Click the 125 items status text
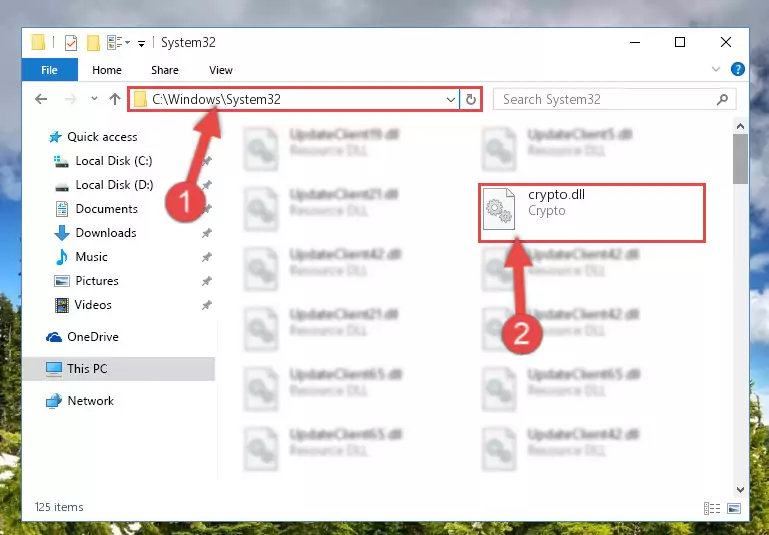This screenshot has width=769, height=535. (x=59, y=507)
